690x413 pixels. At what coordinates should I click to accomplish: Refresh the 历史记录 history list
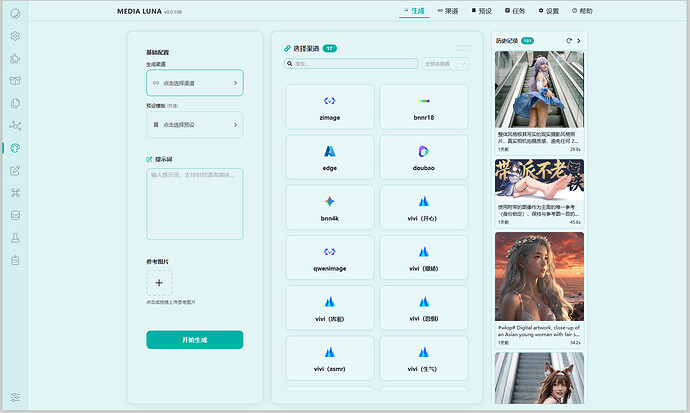click(x=569, y=41)
